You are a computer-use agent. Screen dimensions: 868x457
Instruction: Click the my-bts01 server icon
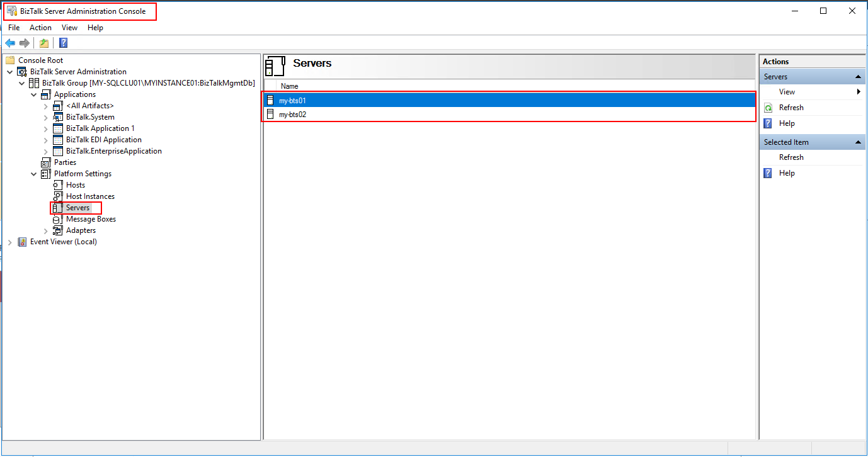coord(270,100)
